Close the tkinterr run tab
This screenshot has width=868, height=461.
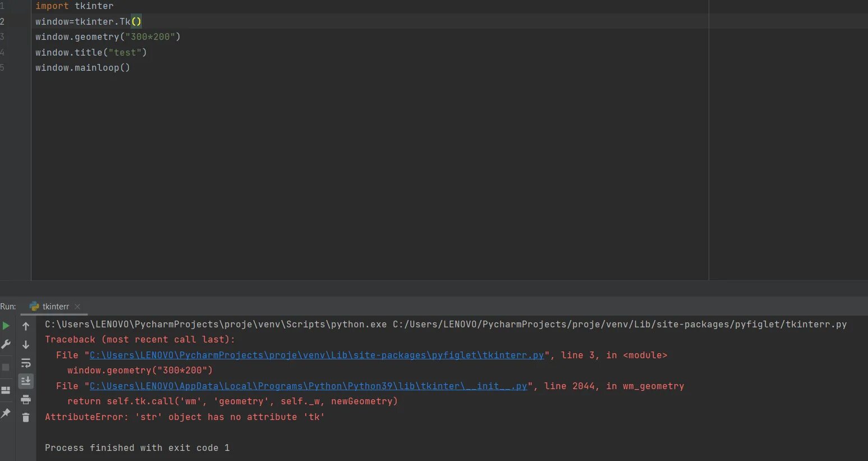pyautogui.click(x=77, y=307)
